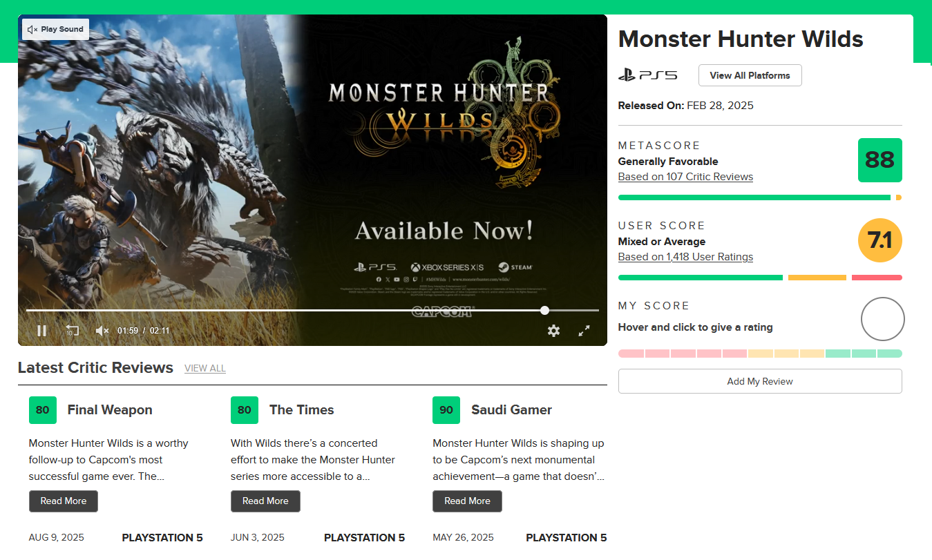This screenshot has height=560, width=932.
Task: Click the green Metascore 88 badge
Action: (879, 160)
